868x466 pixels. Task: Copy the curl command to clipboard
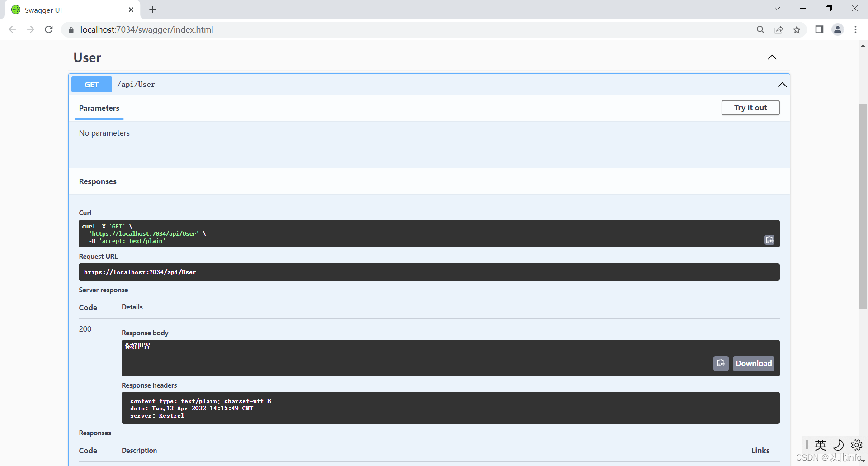coord(769,240)
